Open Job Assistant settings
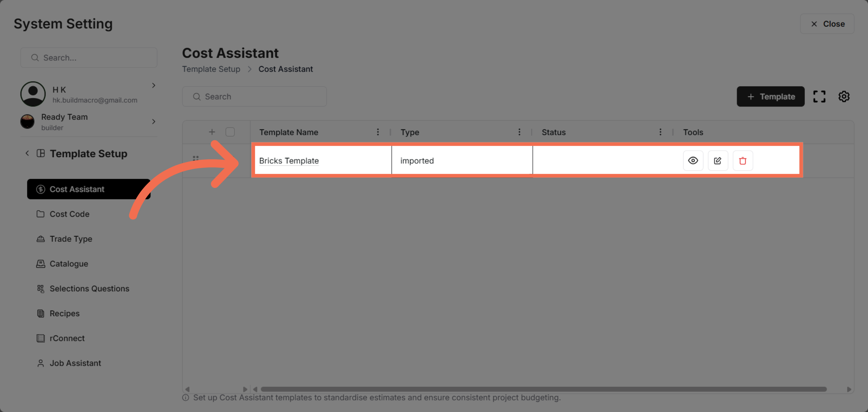 click(75, 363)
